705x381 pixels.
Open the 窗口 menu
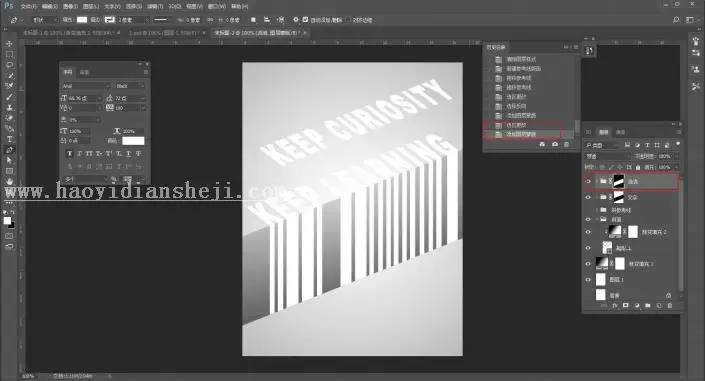coord(217,7)
